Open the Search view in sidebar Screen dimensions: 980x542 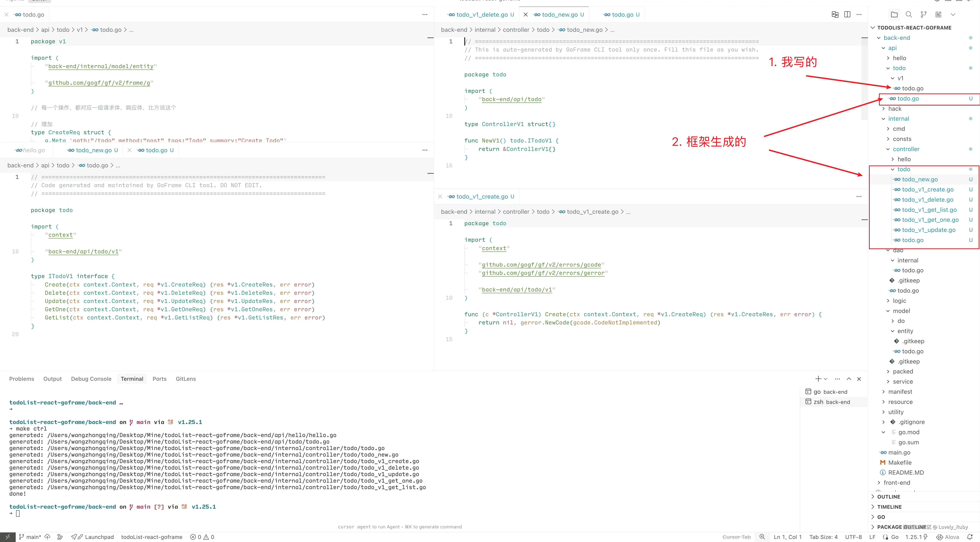[908, 15]
